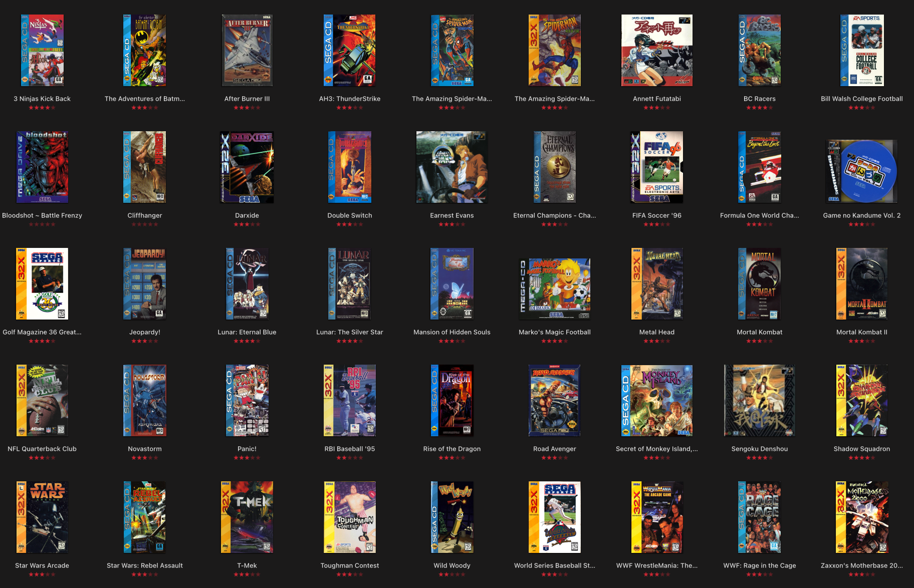Set star rating under Earnest Evans
The image size is (914, 588).
point(452,224)
